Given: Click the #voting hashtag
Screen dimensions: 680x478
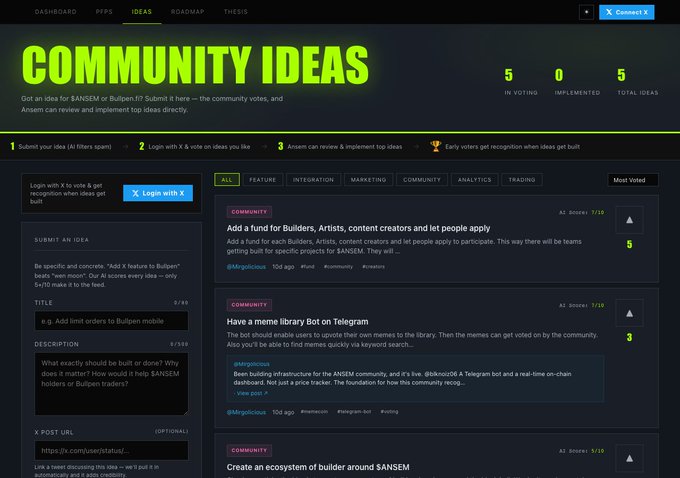Looking at the screenshot, I should click(389, 412).
